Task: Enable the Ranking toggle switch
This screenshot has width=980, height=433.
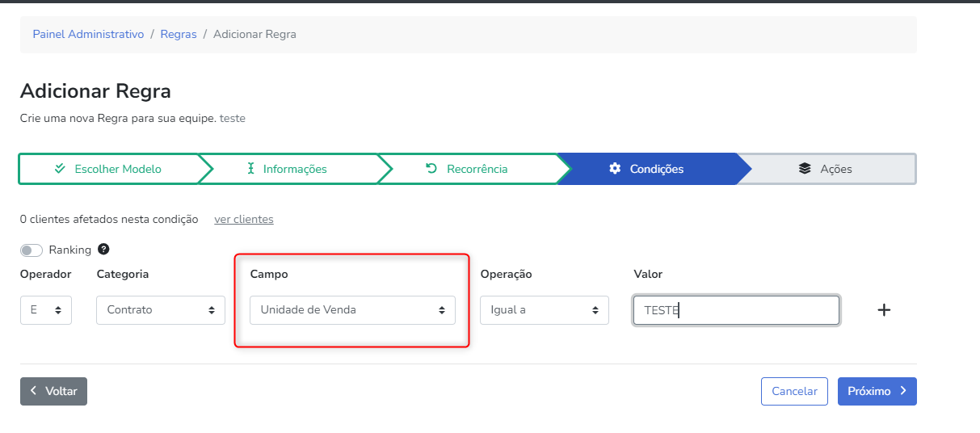Action: [x=32, y=250]
